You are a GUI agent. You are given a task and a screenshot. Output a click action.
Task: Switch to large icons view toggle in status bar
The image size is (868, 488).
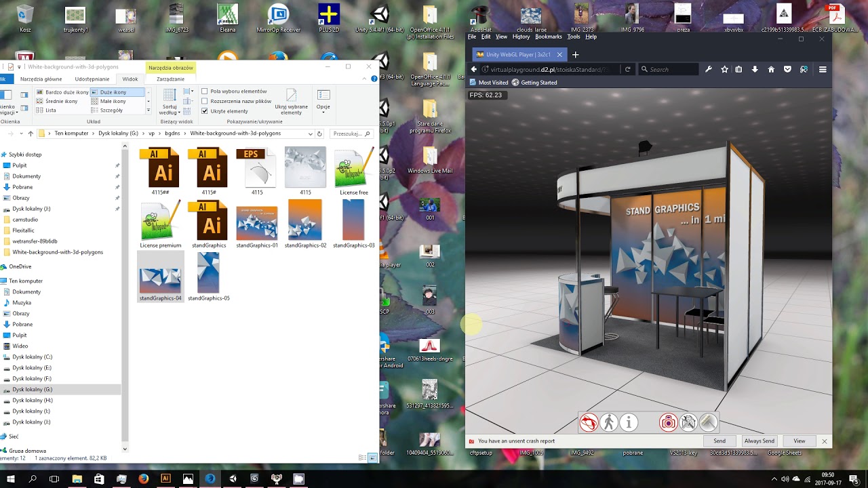tap(373, 458)
